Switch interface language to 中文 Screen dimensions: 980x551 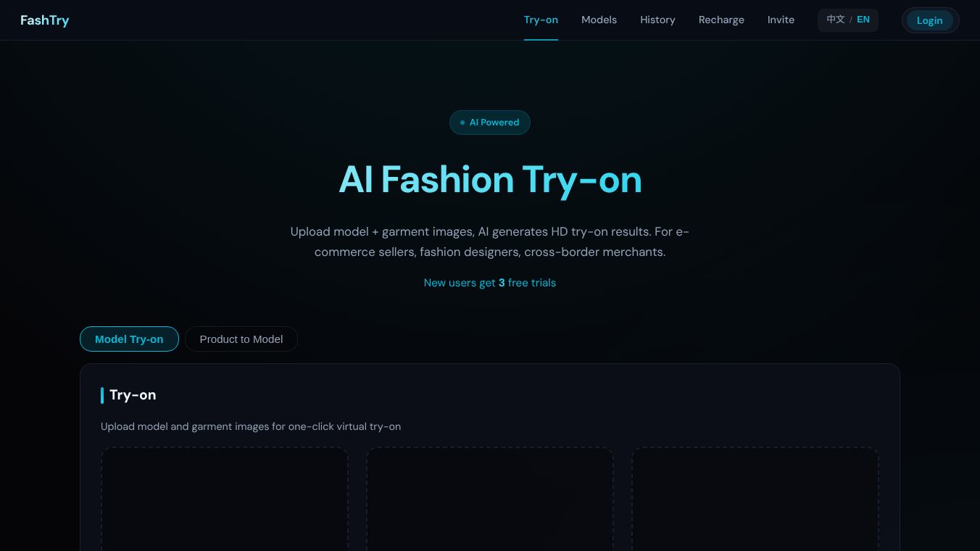click(835, 20)
